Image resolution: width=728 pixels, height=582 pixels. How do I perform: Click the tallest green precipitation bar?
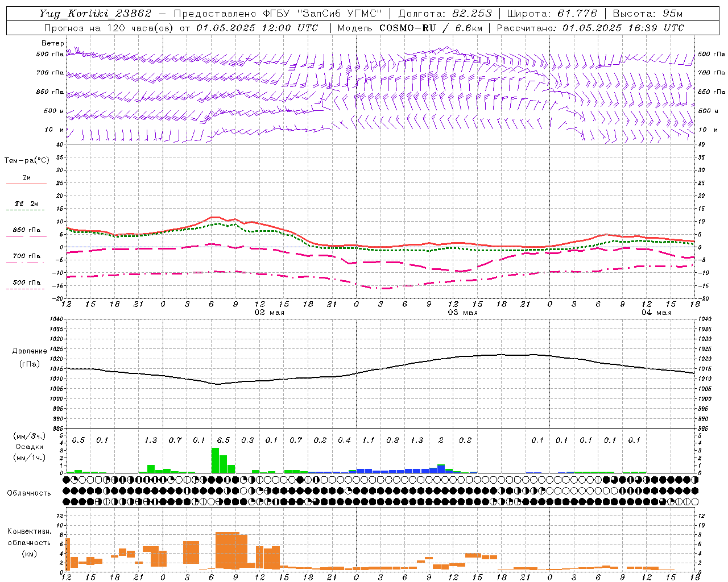(215, 460)
